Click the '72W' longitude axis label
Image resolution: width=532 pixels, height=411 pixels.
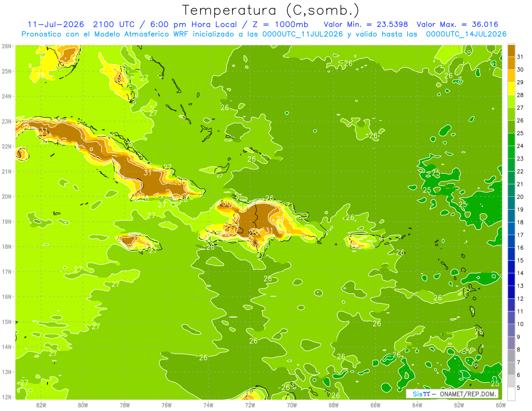(x=250, y=405)
